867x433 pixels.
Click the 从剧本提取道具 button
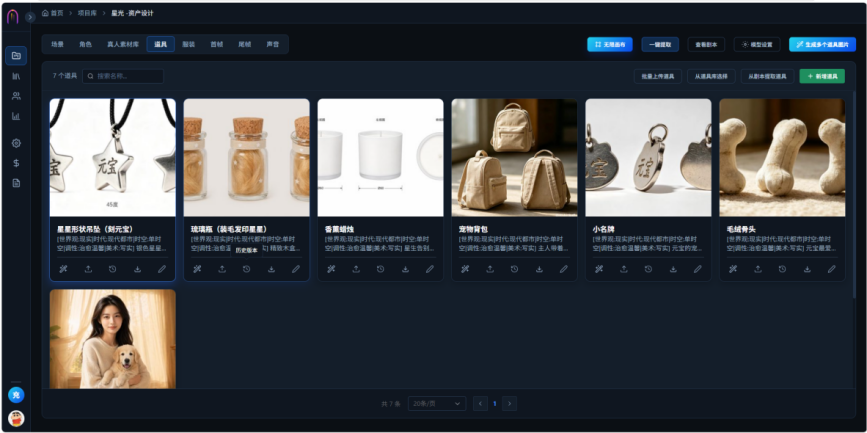point(767,76)
